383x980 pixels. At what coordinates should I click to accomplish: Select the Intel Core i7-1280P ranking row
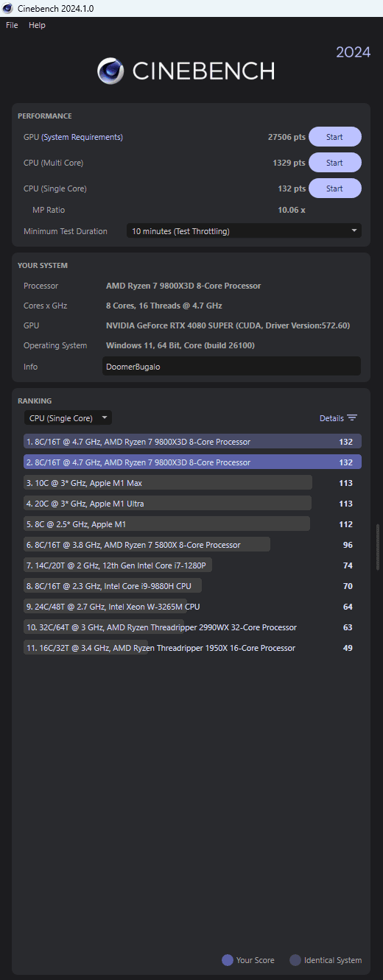pos(192,565)
